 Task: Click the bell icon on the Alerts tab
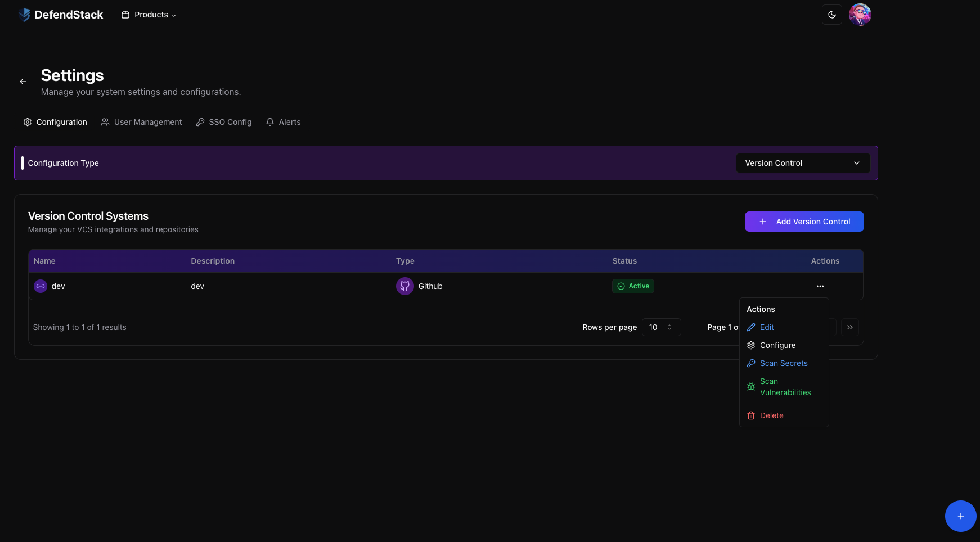click(x=269, y=121)
